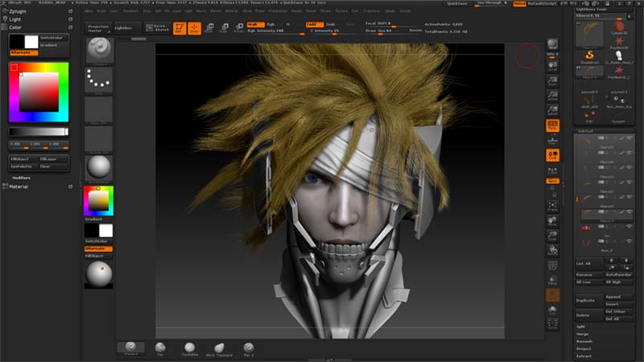This screenshot has width=644, height=362.
Task: Select the Rotate transform icon in top shelf
Action: [238, 28]
